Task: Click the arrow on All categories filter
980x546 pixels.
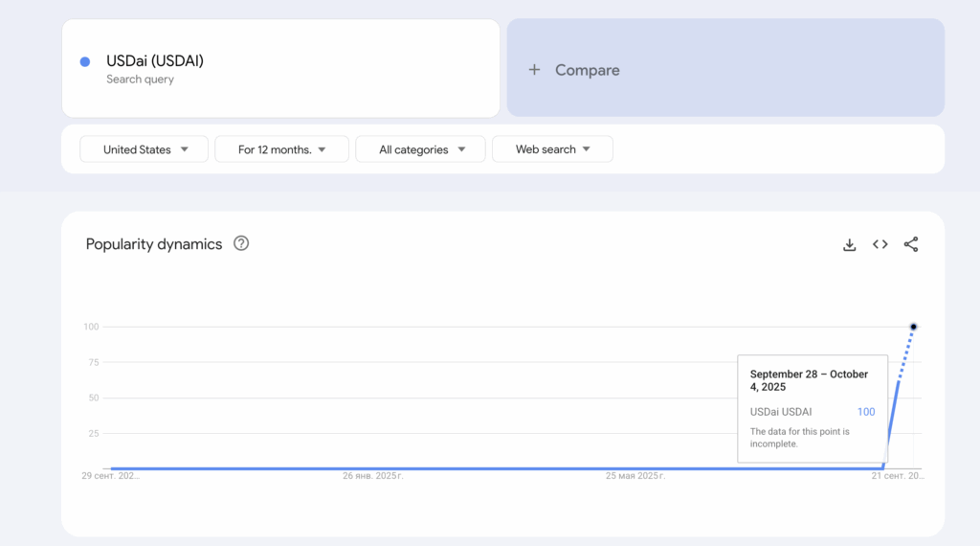Action: click(x=461, y=149)
